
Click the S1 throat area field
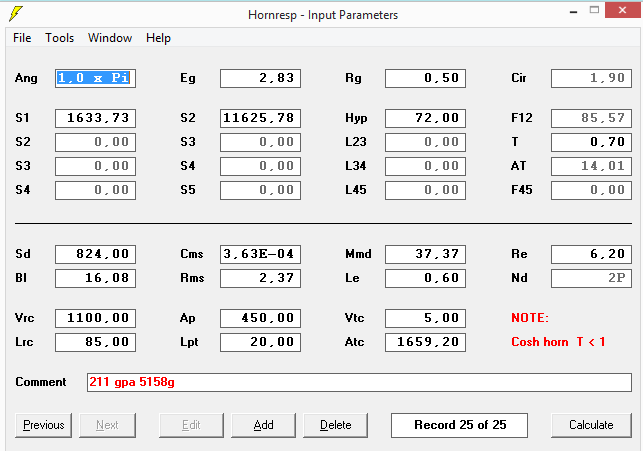[96, 118]
